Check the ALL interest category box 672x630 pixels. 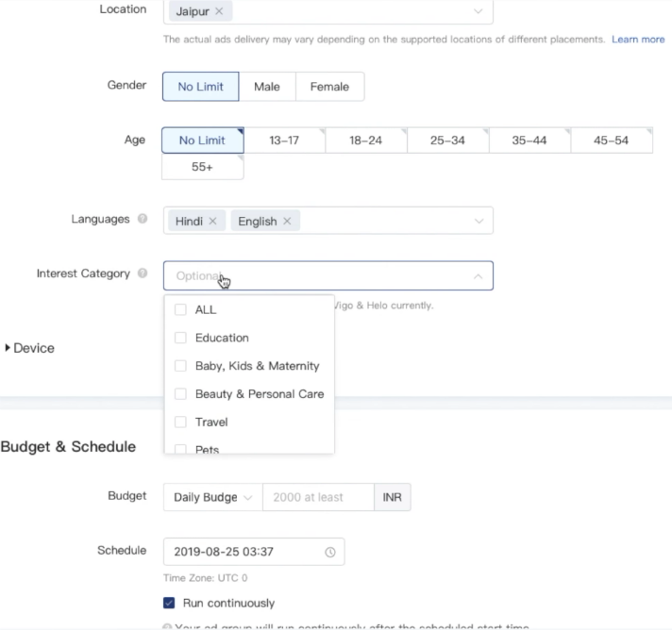[180, 309]
